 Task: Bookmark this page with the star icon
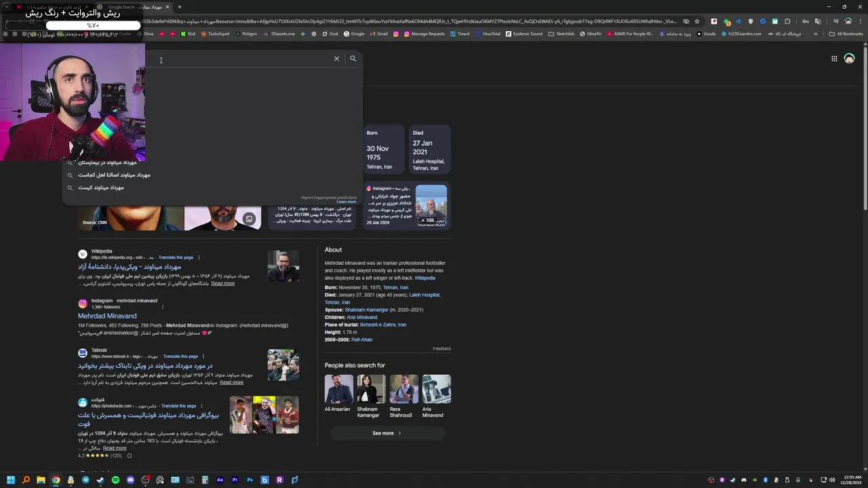click(696, 21)
